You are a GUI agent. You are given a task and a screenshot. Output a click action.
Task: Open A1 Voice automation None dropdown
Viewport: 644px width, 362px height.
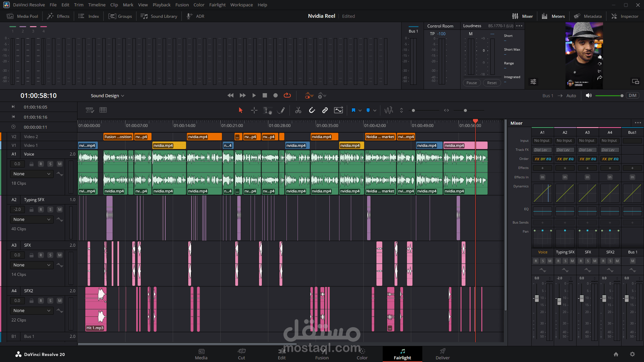(x=32, y=174)
